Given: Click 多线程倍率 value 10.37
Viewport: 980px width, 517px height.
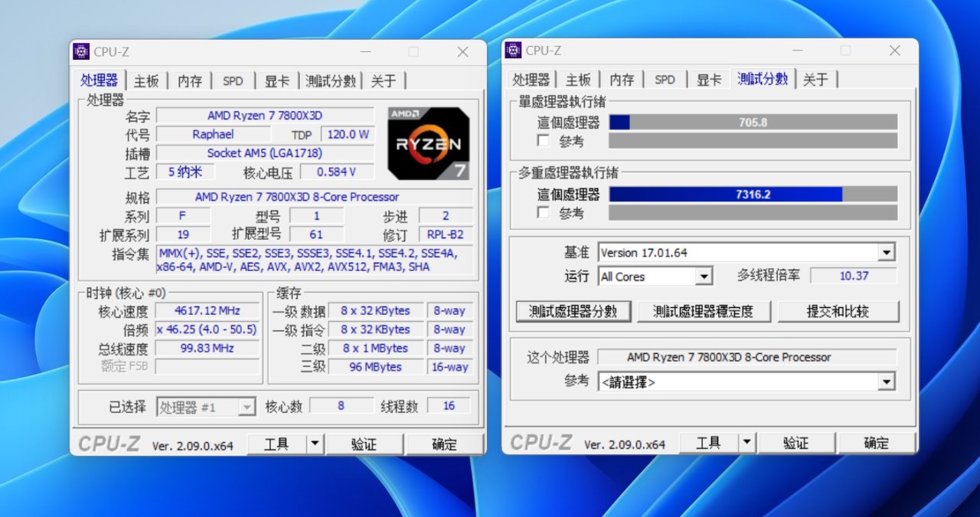Looking at the screenshot, I should (854, 276).
